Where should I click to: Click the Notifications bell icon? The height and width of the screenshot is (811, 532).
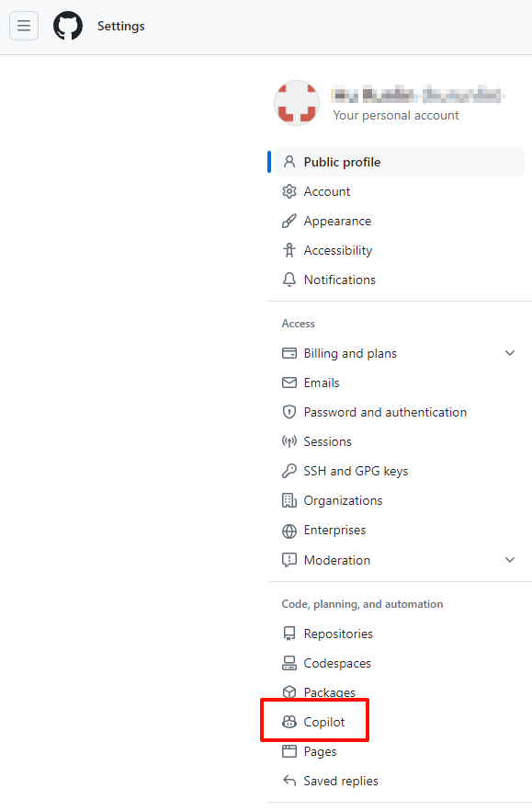(x=289, y=280)
